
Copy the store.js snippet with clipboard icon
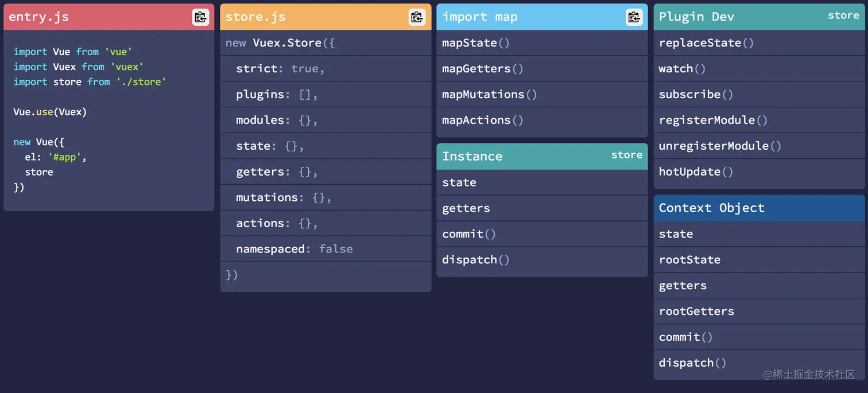click(417, 17)
